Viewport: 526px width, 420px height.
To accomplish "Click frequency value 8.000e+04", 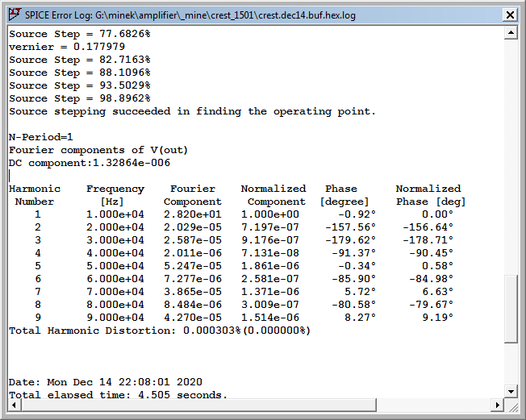I will click(115, 305).
